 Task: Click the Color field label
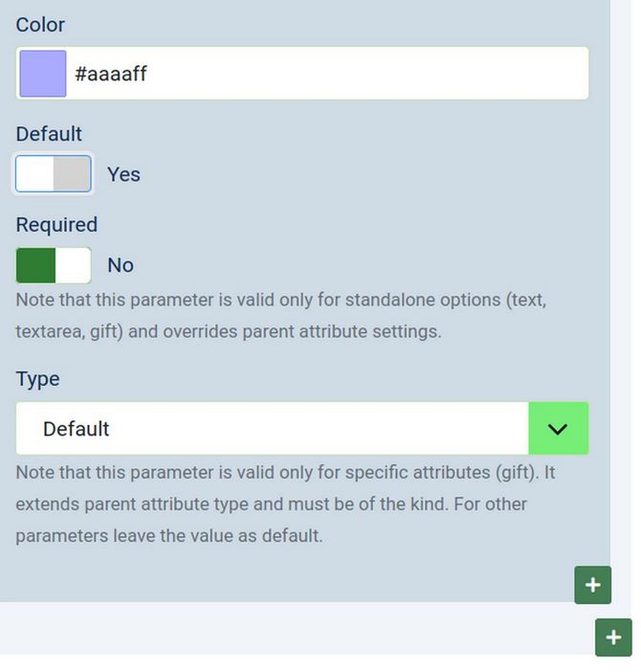tap(40, 25)
